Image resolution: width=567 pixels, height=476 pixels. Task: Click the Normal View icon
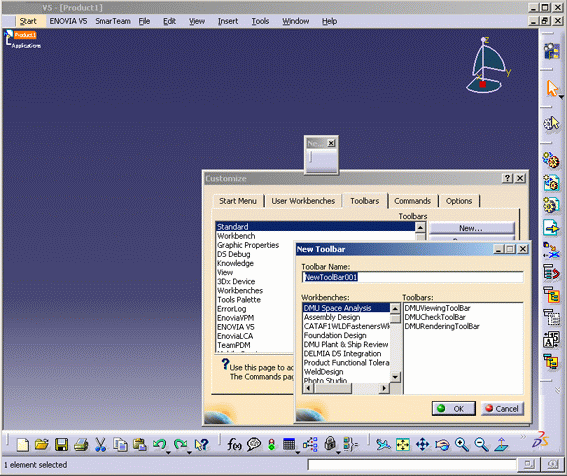coord(501,444)
